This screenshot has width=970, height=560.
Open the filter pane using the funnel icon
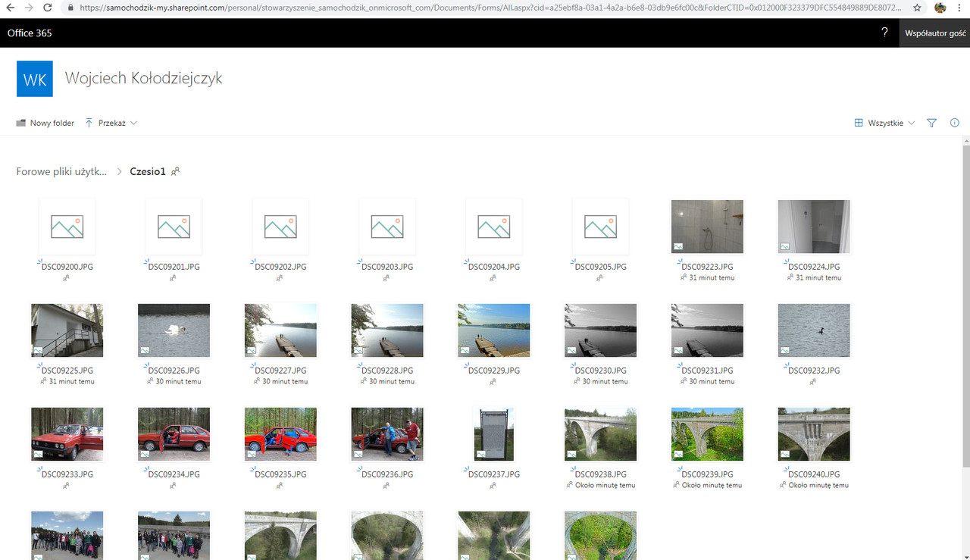pos(931,122)
